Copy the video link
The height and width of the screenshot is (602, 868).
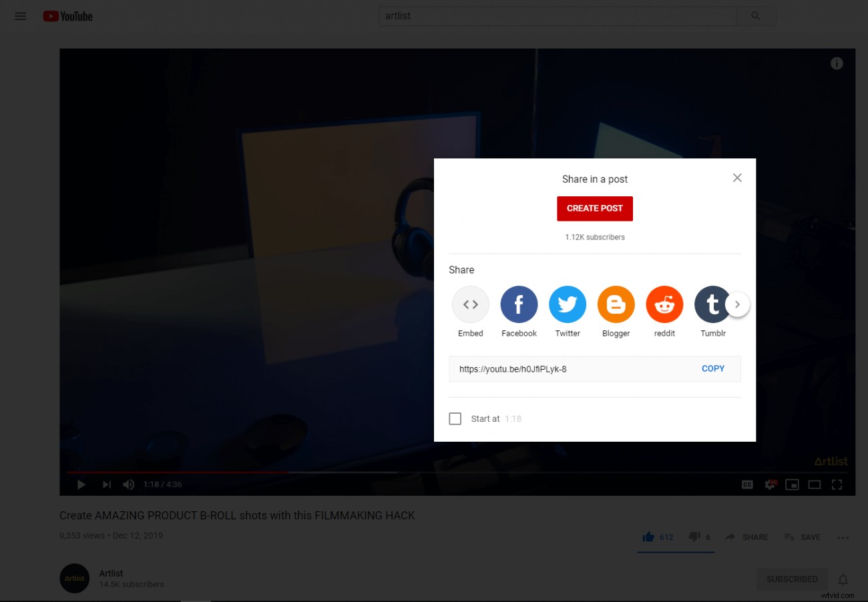pyautogui.click(x=712, y=368)
